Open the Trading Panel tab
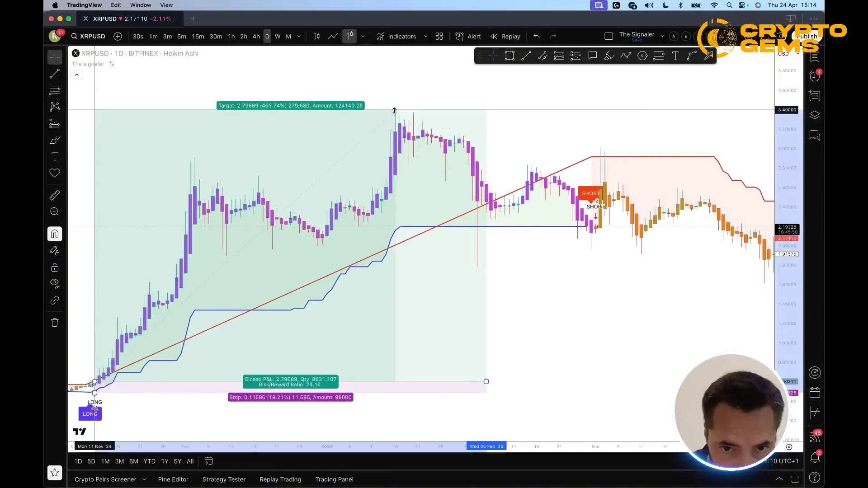Image resolution: width=868 pixels, height=488 pixels. 334,479
